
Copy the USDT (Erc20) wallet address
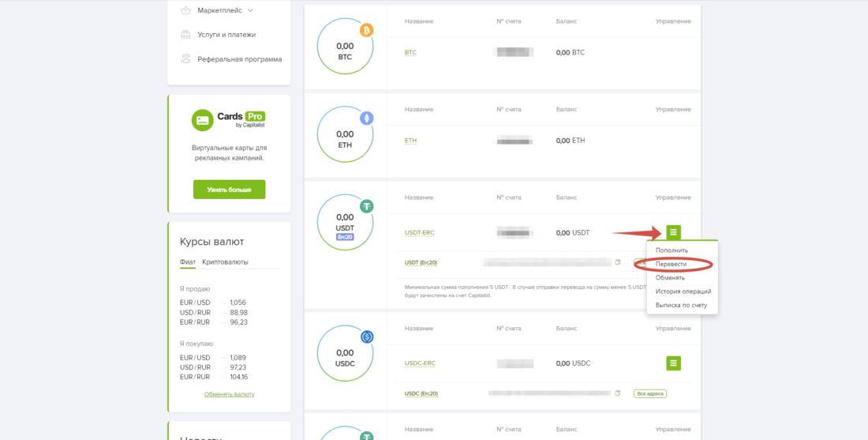pos(618,262)
